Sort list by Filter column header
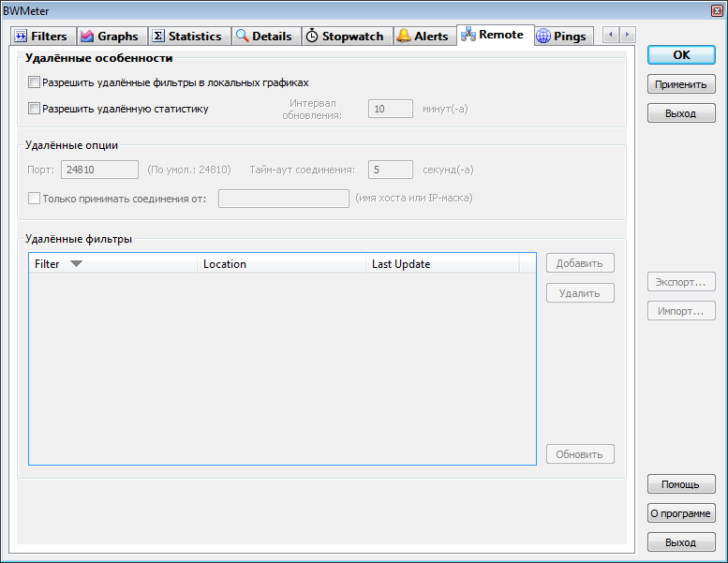 113,263
